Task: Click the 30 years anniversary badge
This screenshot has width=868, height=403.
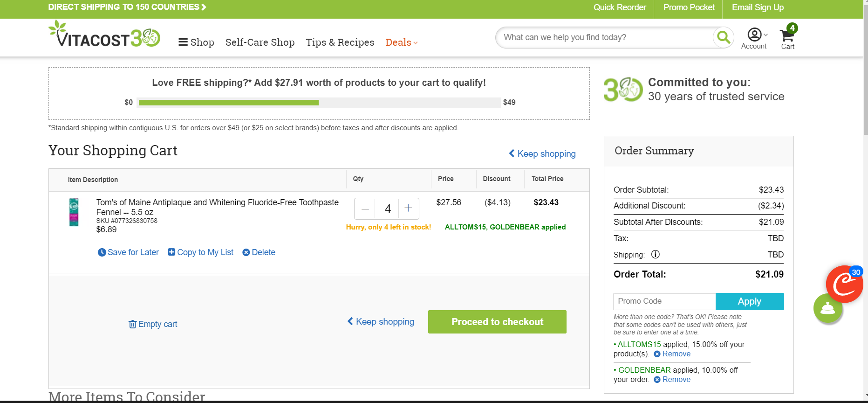Action: point(623,89)
